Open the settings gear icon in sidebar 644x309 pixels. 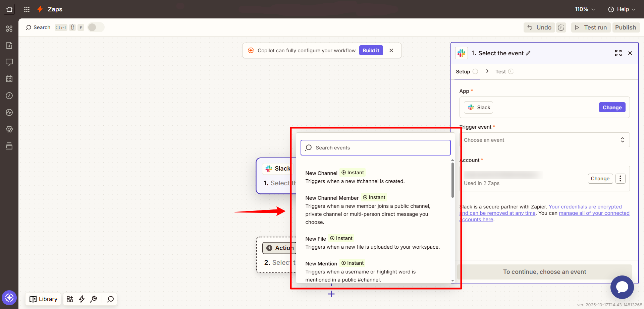[x=9, y=129]
